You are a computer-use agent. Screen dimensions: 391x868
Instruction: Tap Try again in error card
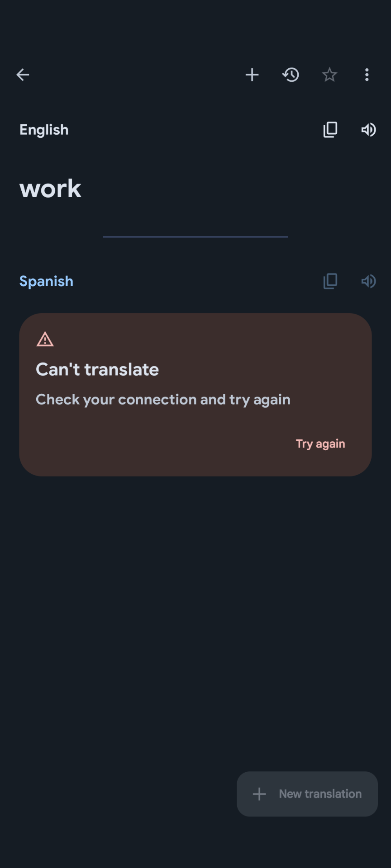pyautogui.click(x=320, y=444)
